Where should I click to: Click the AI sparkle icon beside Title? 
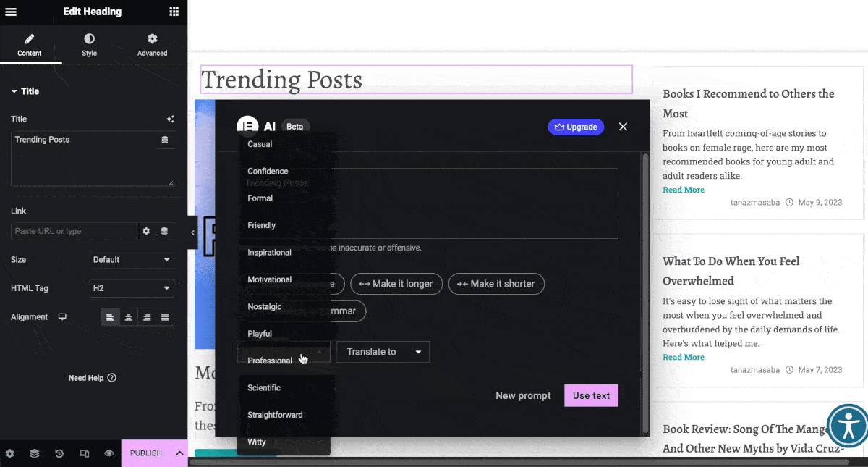pyautogui.click(x=170, y=119)
